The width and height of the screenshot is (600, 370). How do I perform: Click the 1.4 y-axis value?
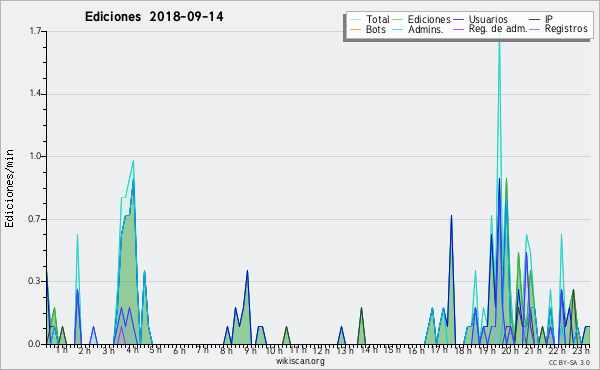pos(35,94)
